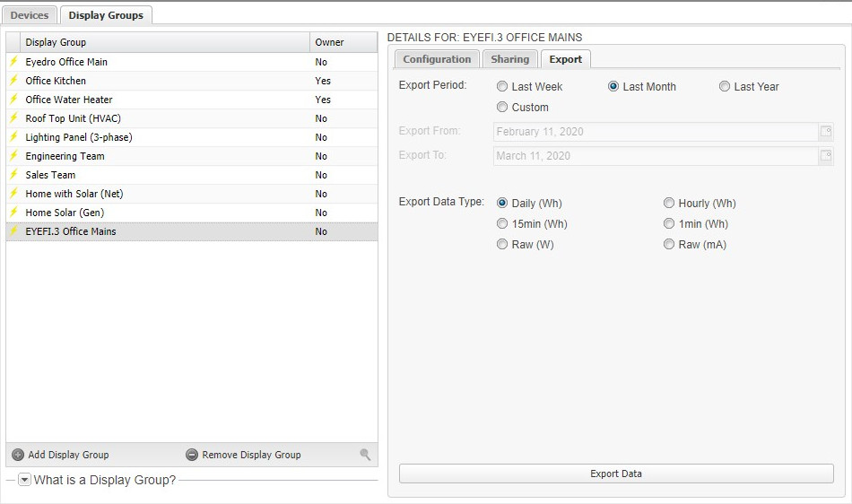
Task: Select Home Solar (Gen) row
Action: (192, 213)
